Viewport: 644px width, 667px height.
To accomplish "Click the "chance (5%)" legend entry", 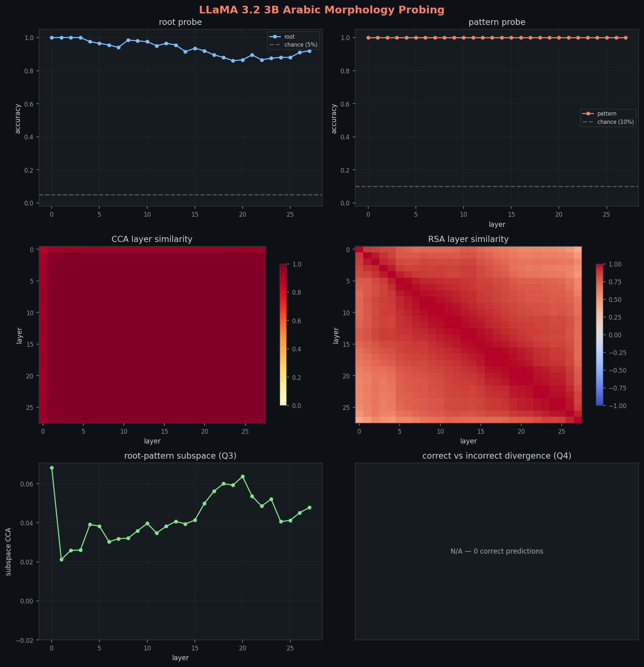I will point(293,45).
